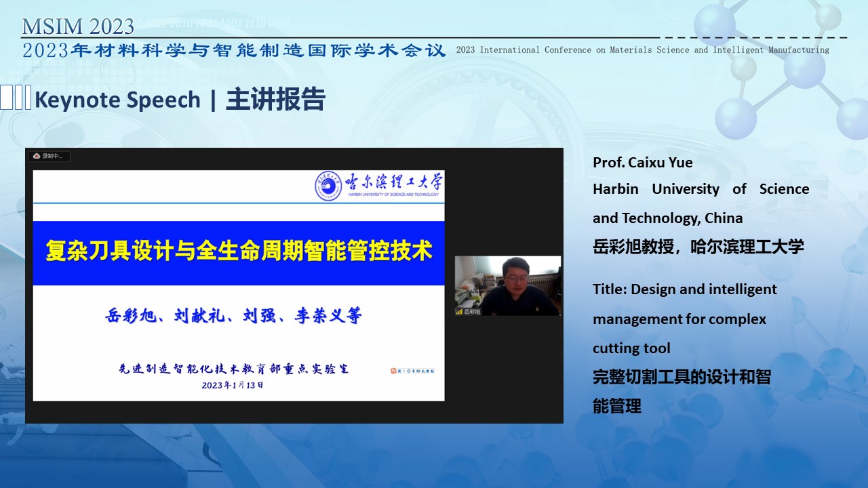Click the date text 2023年1月13日
868x488 pixels.
click(x=233, y=385)
